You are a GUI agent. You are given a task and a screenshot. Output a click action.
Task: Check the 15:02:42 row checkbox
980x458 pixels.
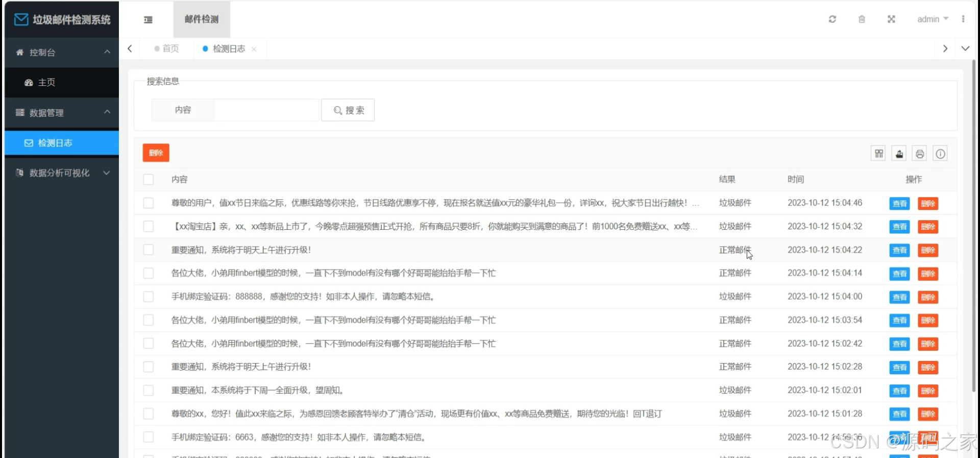pos(149,344)
